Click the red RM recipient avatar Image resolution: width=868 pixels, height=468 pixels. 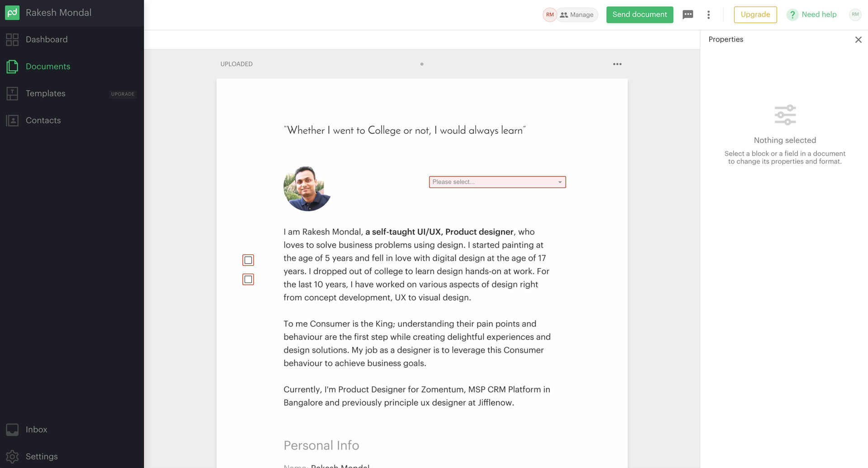(x=549, y=15)
